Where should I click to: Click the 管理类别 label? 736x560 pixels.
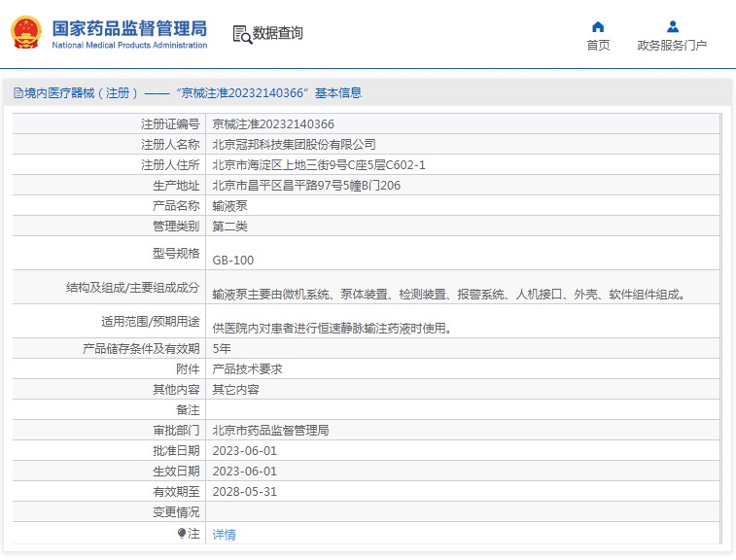coord(176,227)
